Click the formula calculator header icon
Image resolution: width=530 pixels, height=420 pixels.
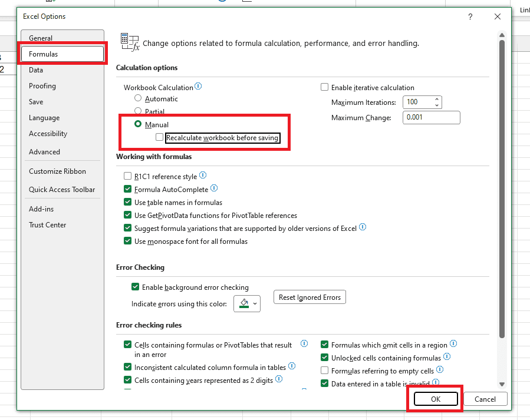point(130,42)
